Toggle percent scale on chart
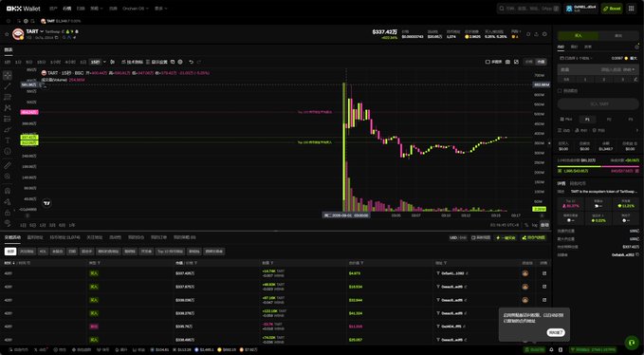Screen dimensions: 644x355 (x=527, y=225)
